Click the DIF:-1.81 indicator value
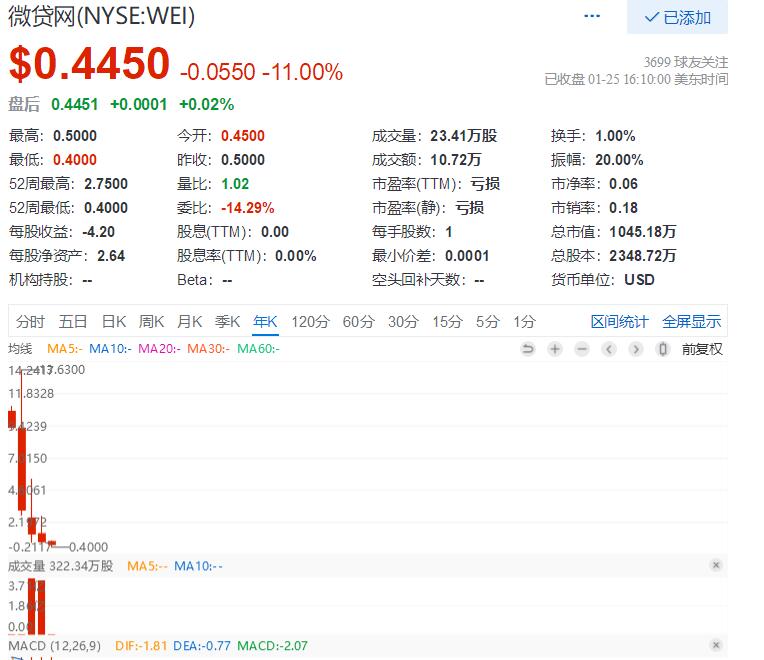Screen dimensions: 764x660 pyautogui.click(x=141, y=646)
